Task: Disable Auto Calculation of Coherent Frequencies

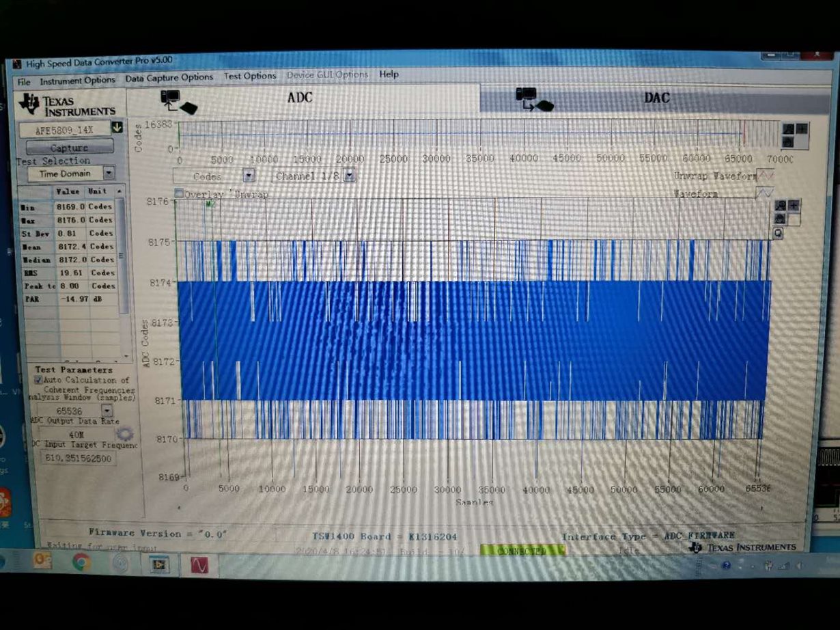Action: coord(38,380)
